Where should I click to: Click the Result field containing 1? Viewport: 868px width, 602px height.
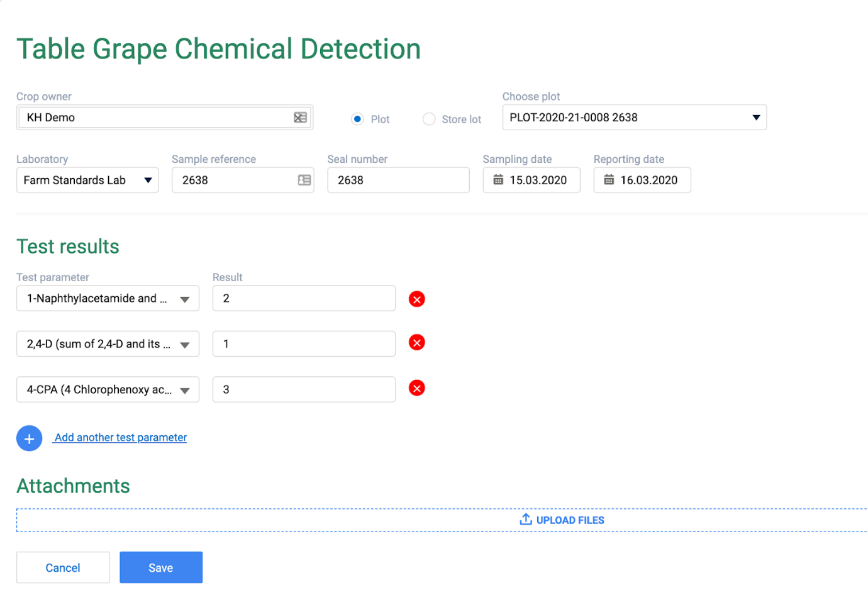304,344
